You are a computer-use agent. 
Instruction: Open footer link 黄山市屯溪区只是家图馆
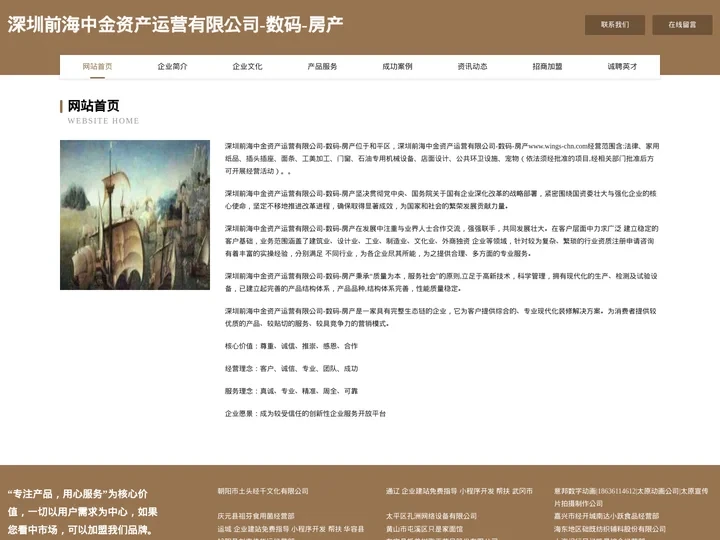pos(424,529)
